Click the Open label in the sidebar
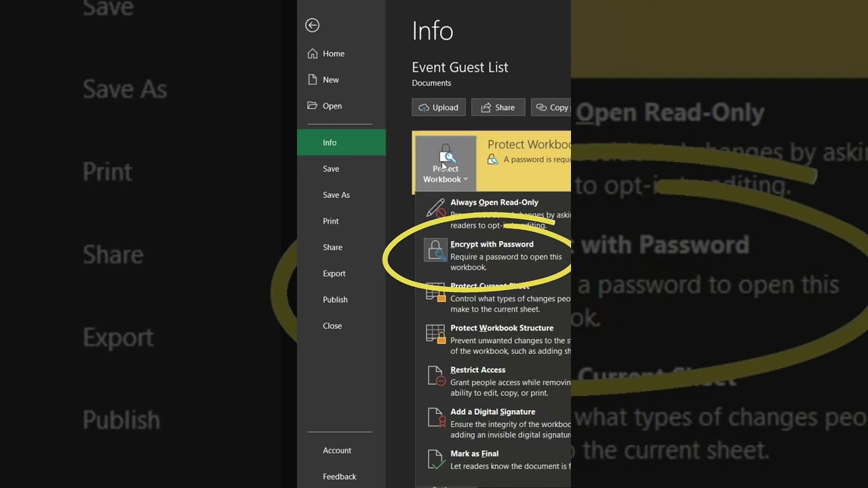 pos(332,106)
